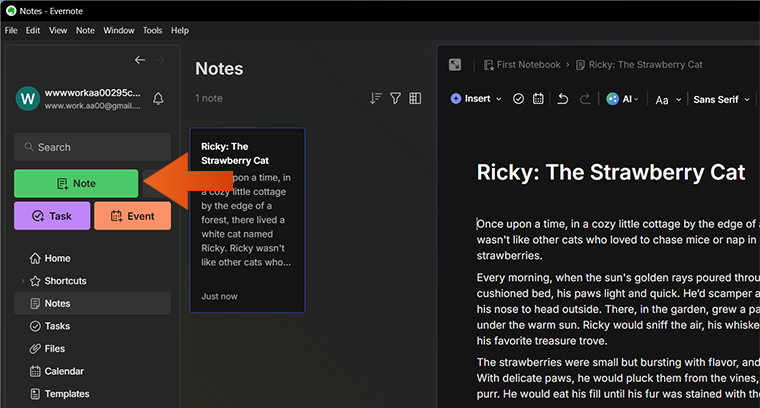Open Calendar in sidebar
Image resolution: width=760 pixels, height=408 pixels.
57,371
